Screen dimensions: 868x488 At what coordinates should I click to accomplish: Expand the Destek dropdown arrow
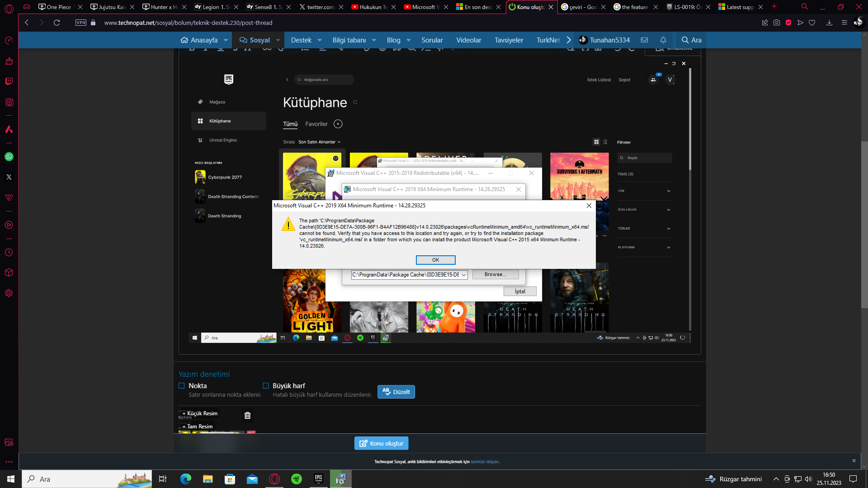coord(320,40)
